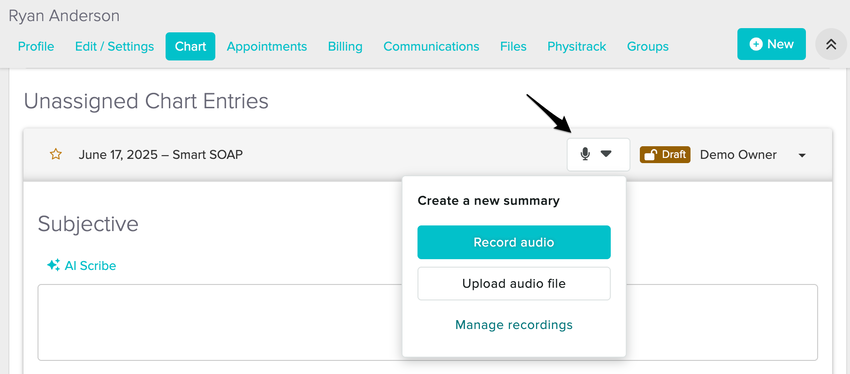Screen dimensions: 850x374
Task: Open the Profile tab
Action: click(36, 47)
